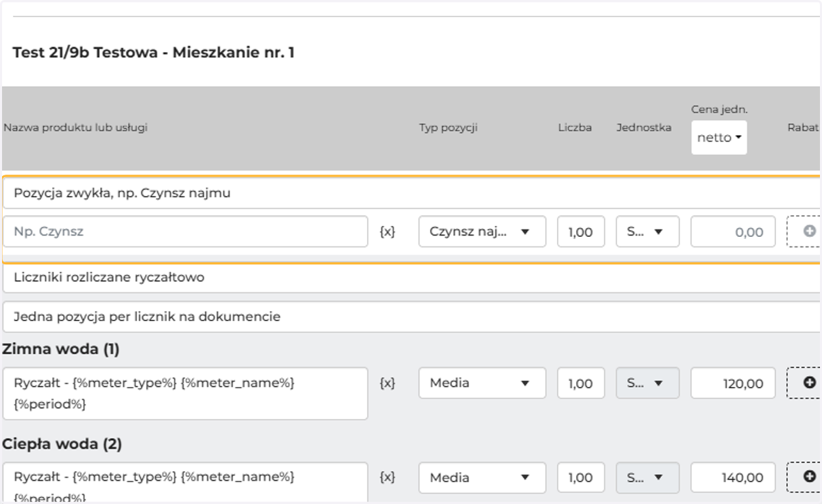Click the quantity field in the Ciepła woda row
This screenshot has height=504, width=822.
point(581,477)
